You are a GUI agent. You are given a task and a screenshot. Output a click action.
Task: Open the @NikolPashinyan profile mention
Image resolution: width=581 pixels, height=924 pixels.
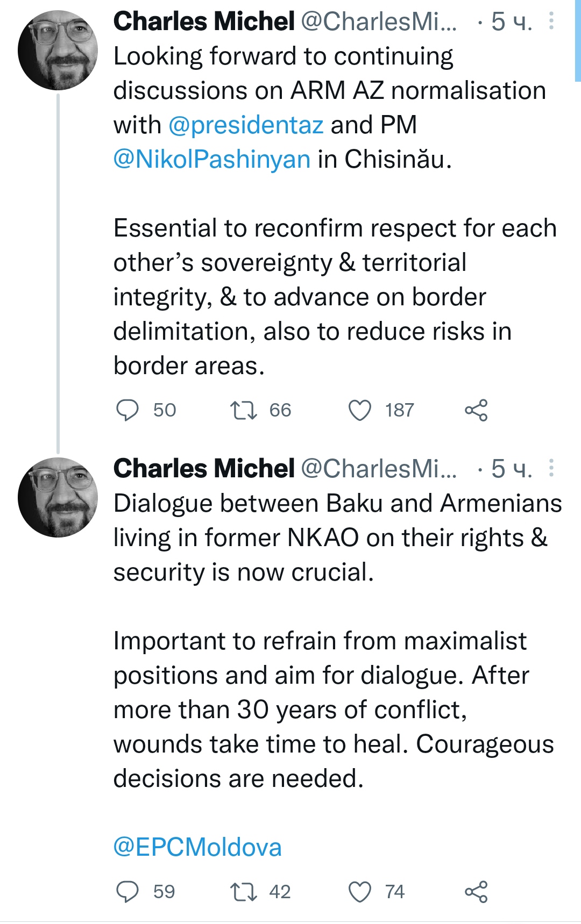click(212, 160)
